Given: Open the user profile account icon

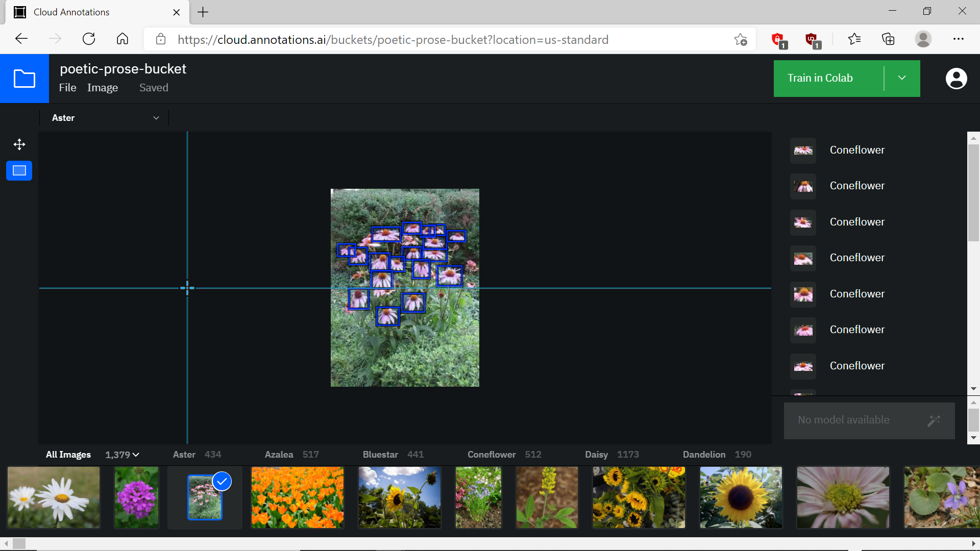Looking at the screenshot, I should [956, 79].
